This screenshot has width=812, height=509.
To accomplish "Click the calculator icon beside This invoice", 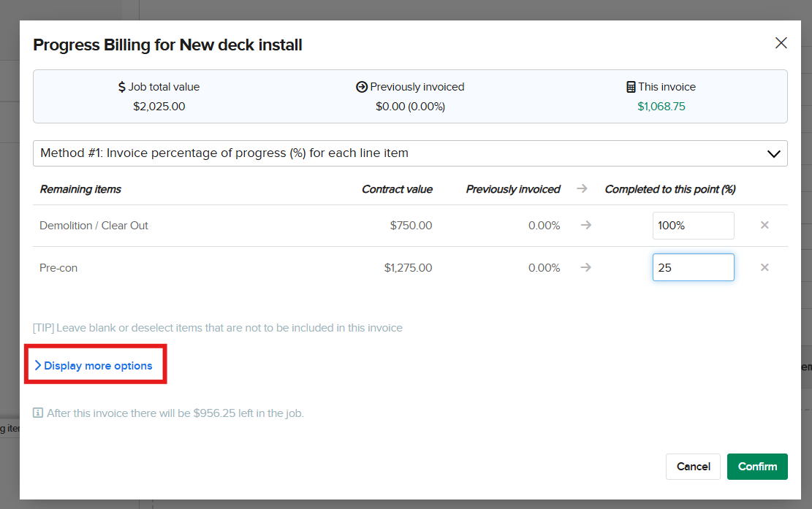I will [x=631, y=87].
